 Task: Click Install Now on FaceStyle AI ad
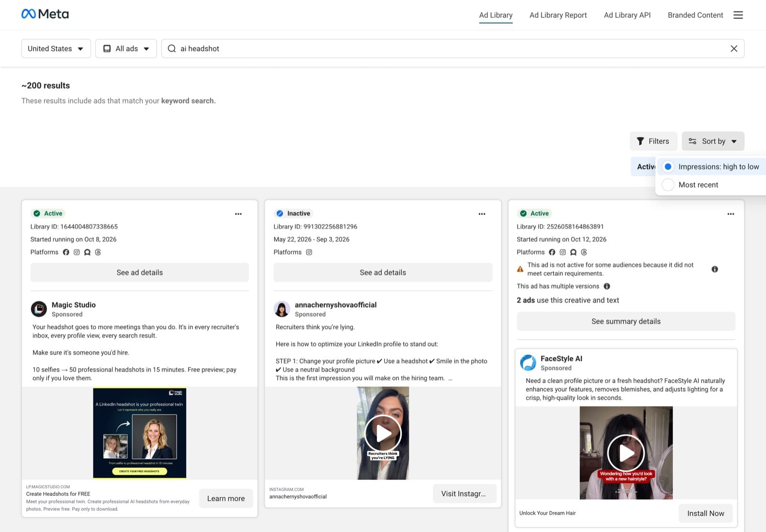pyautogui.click(x=706, y=513)
